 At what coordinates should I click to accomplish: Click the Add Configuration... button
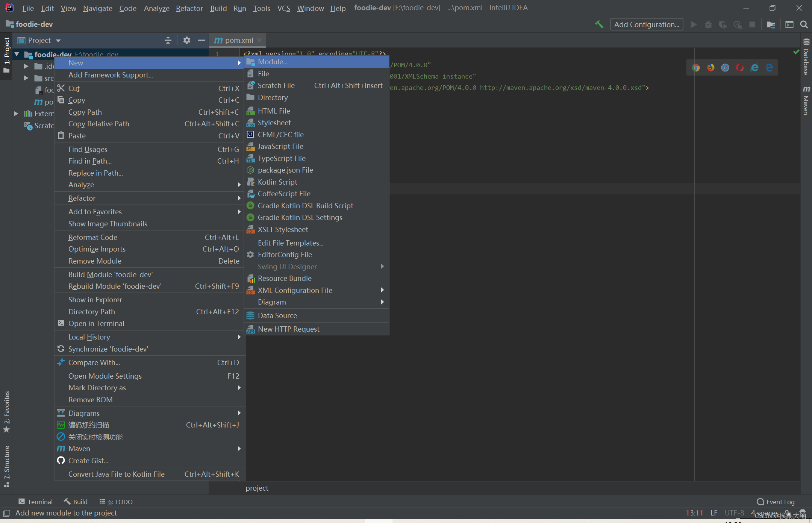pos(646,24)
